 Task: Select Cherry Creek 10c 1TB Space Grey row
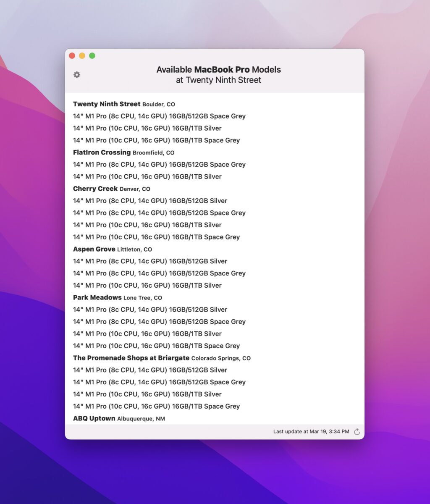coord(156,237)
